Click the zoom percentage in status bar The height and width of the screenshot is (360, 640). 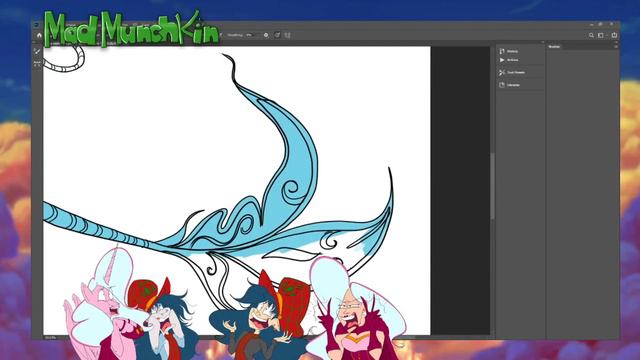[x=51, y=338]
